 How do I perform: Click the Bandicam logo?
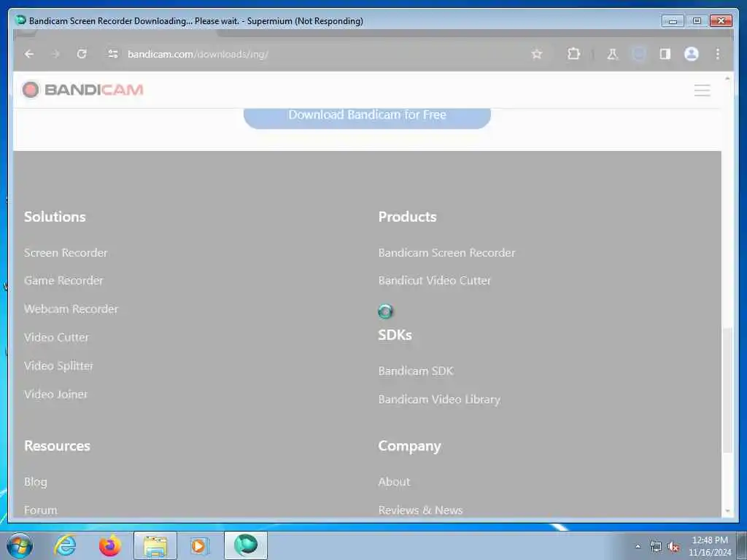83,90
